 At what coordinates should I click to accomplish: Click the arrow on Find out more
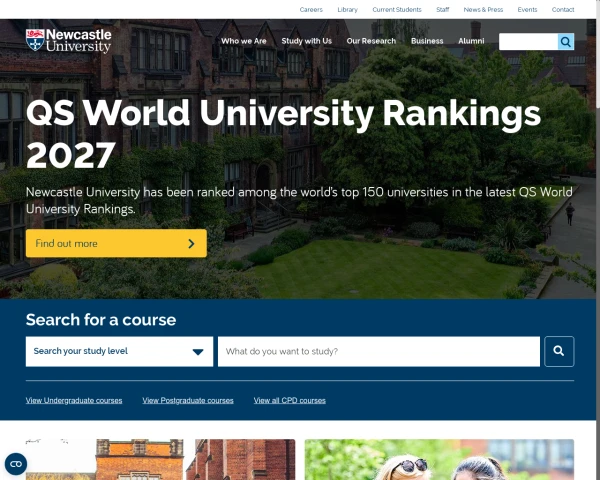pyautogui.click(x=192, y=243)
